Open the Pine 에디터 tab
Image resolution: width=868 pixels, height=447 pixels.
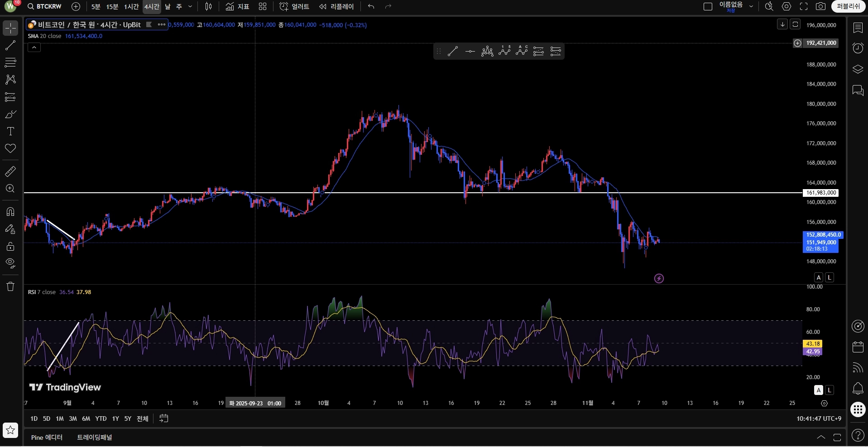[47, 437]
